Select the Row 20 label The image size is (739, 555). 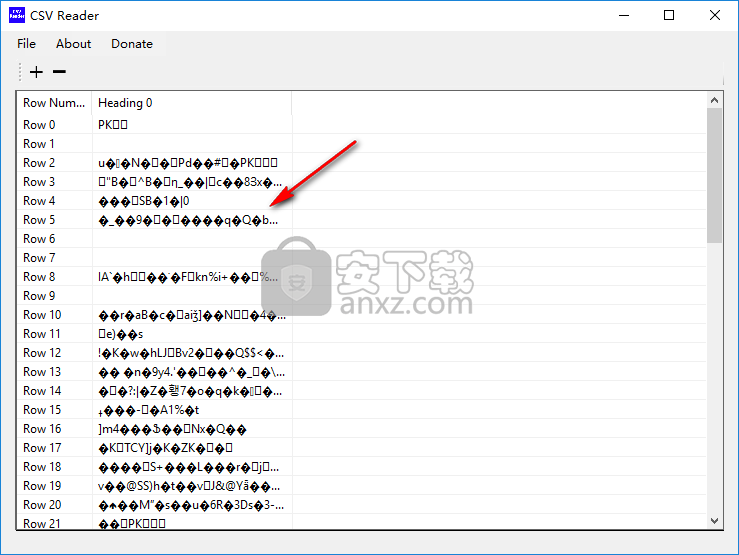[42, 505]
